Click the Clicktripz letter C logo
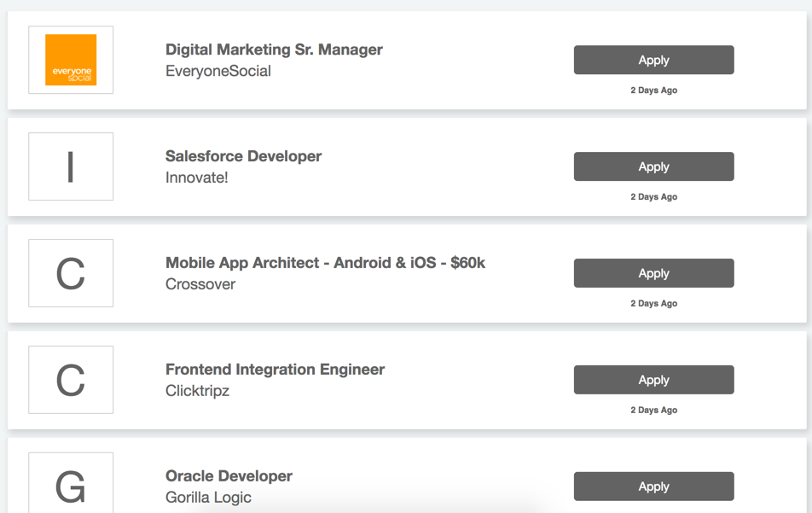 coord(71,380)
